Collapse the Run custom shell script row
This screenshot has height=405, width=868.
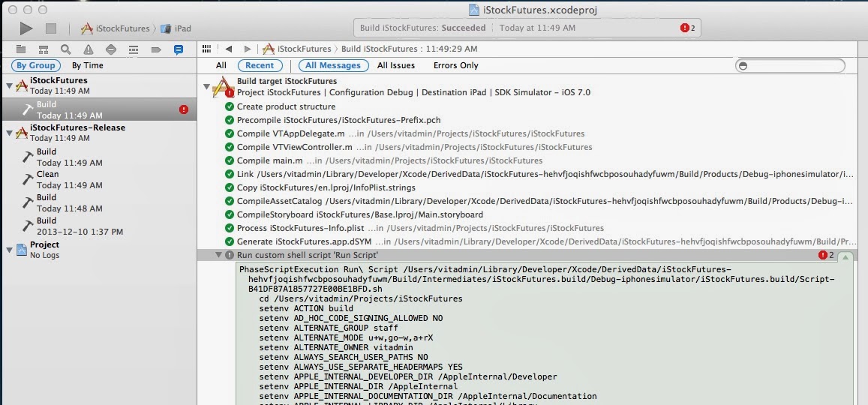218,255
